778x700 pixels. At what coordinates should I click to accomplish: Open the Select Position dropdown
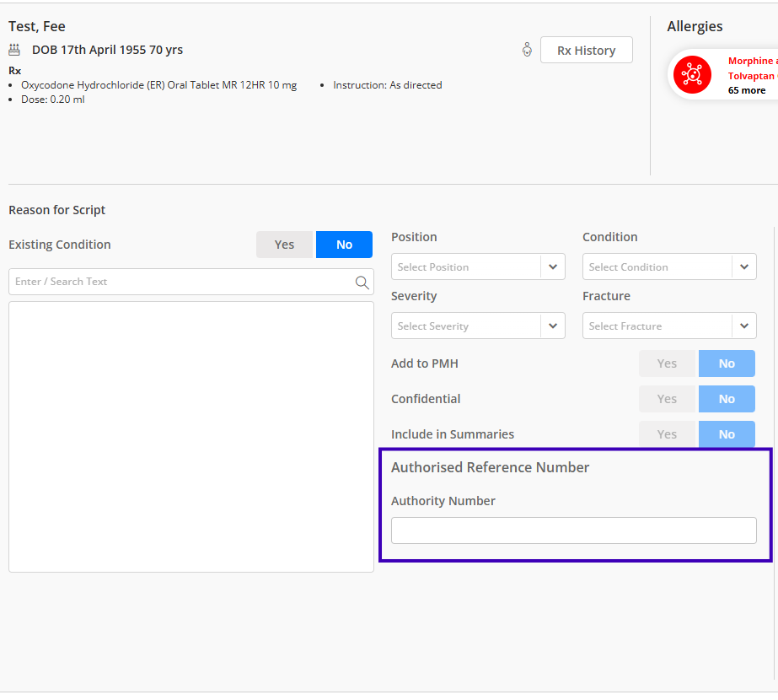point(478,267)
